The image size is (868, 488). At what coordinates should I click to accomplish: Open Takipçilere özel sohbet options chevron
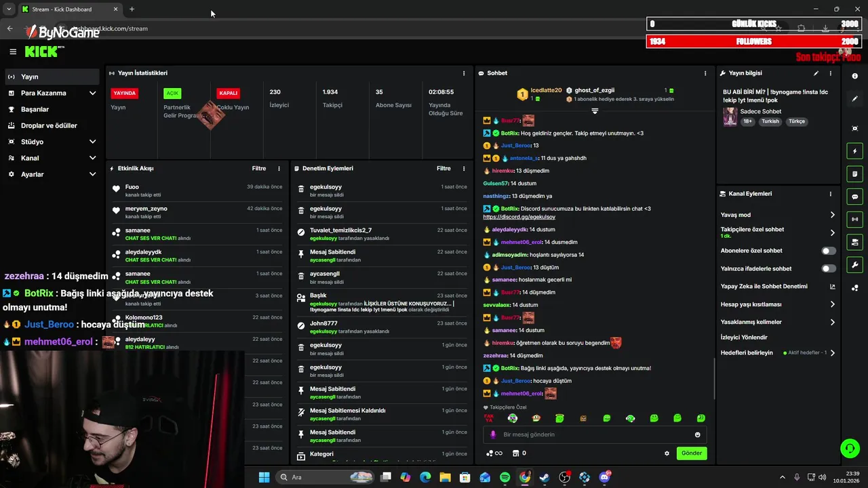pyautogui.click(x=832, y=232)
